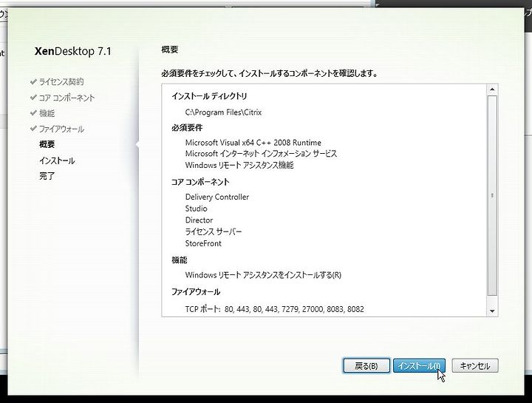Click Microsoft インターネット インフォメーション サービス entry
This screenshot has width=532, height=403.
pyautogui.click(x=261, y=154)
